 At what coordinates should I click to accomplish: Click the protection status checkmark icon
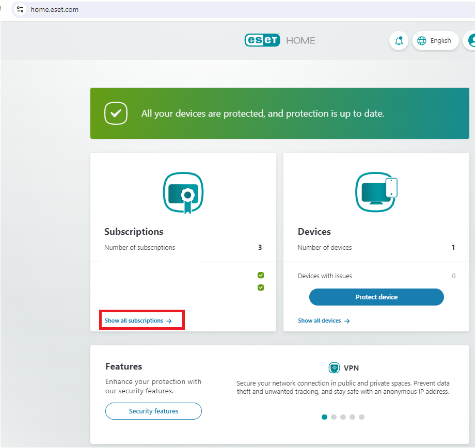116,113
